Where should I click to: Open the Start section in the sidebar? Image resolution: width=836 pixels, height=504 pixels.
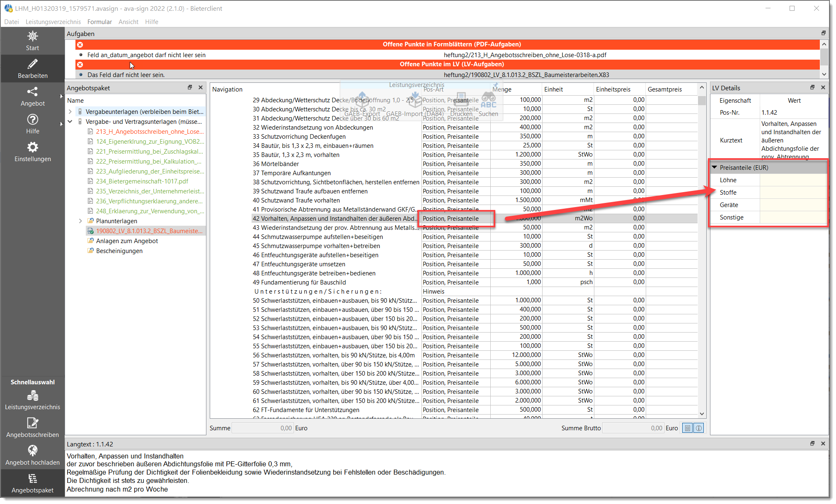32,41
